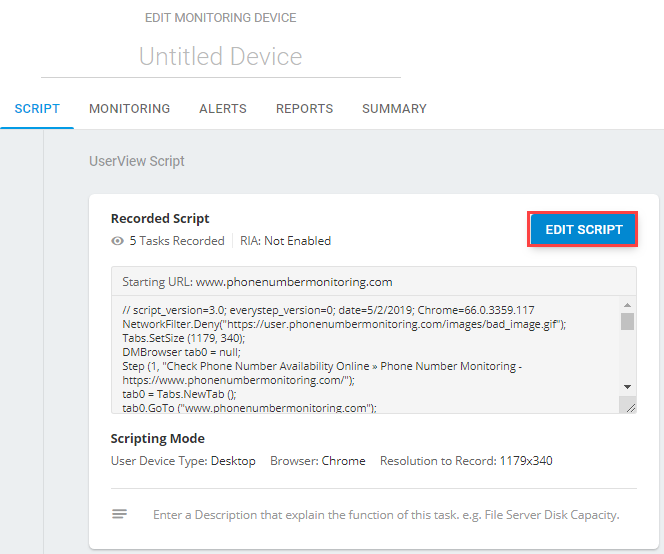Click inside the recorded script code area
The height and width of the screenshot is (554, 664).
coord(360,353)
